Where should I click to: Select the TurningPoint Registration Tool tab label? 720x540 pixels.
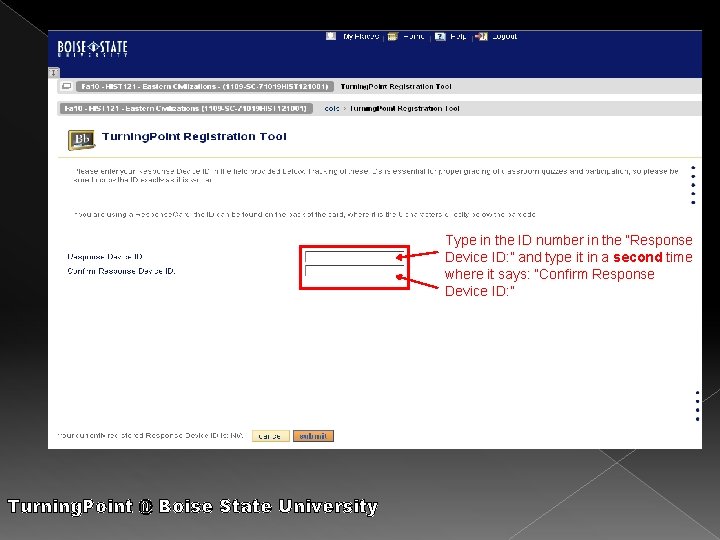click(396, 86)
